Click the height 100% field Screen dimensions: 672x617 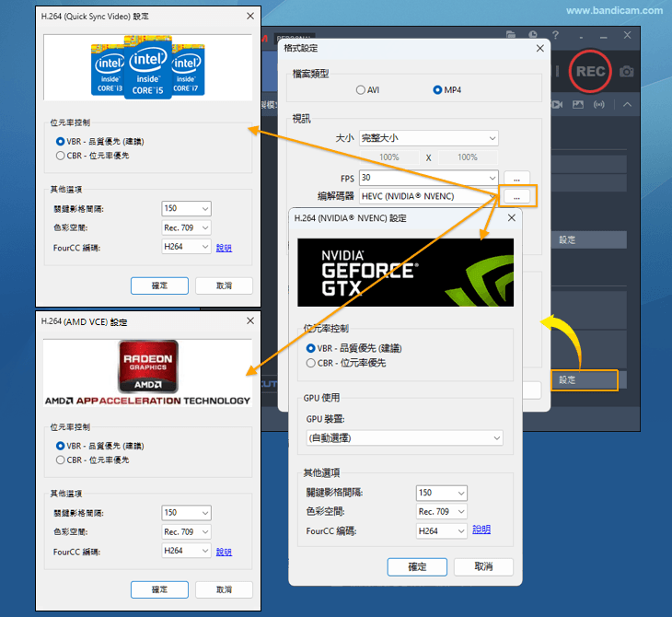[468, 157]
